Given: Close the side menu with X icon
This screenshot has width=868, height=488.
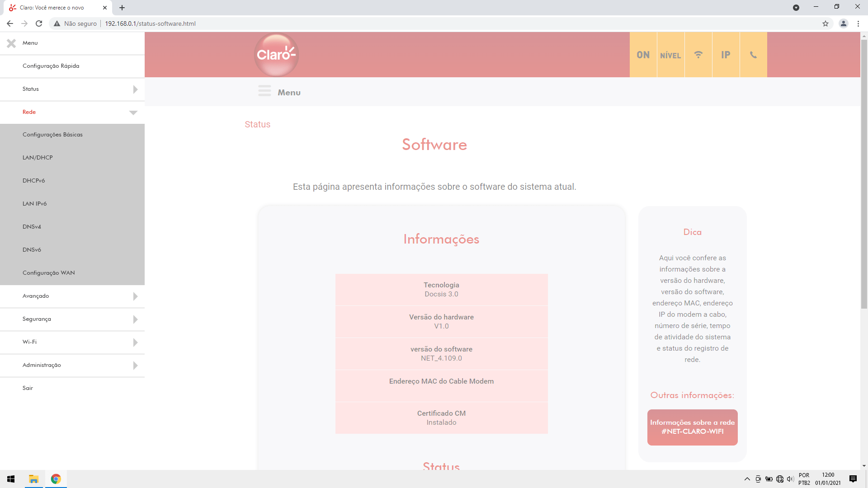Looking at the screenshot, I should coord(11,43).
